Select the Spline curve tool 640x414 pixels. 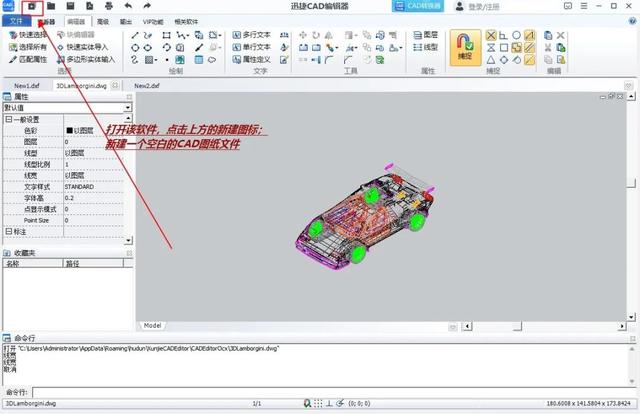pyautogui.click(x=135, y=60)
